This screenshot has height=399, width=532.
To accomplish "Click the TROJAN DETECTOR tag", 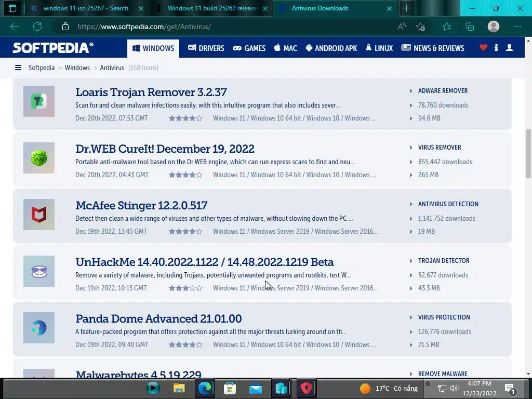I will 444,261.
